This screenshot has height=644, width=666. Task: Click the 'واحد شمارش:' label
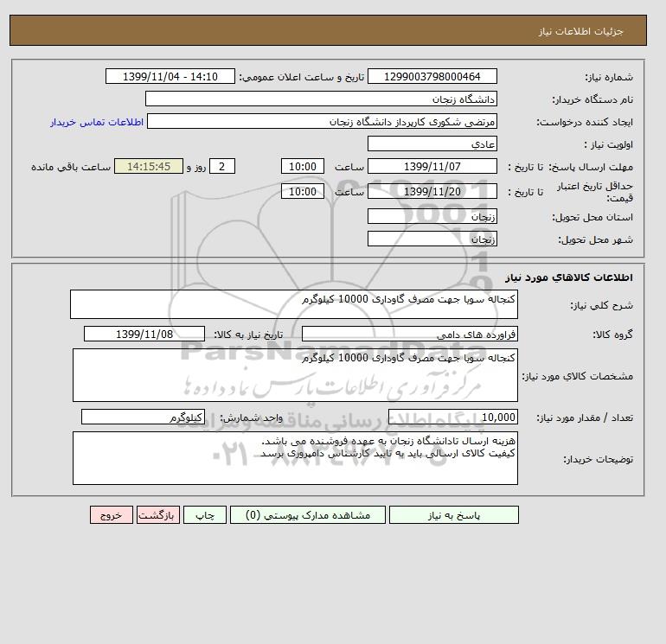point(251,418)
